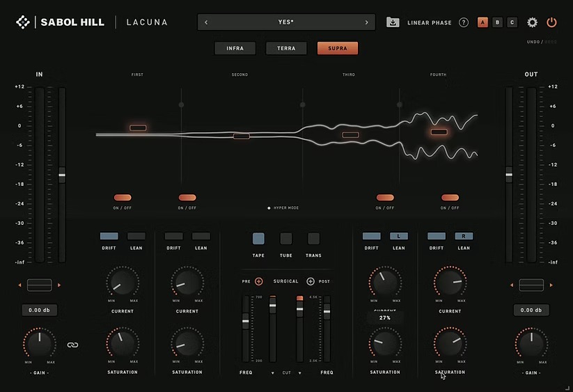Screen dimensions: 573x392
Task: Switch to state A
Action: 482,22
